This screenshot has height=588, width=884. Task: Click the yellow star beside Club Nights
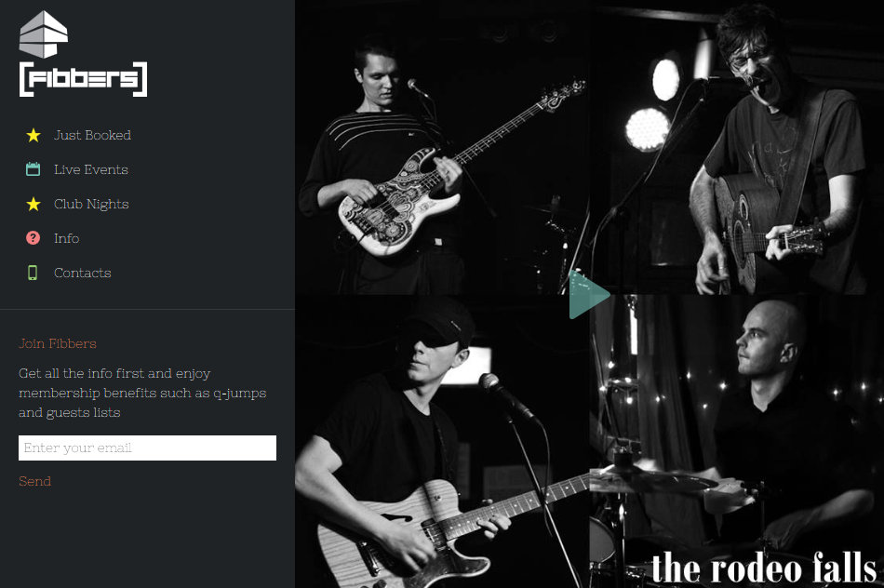tap(33, 204)
